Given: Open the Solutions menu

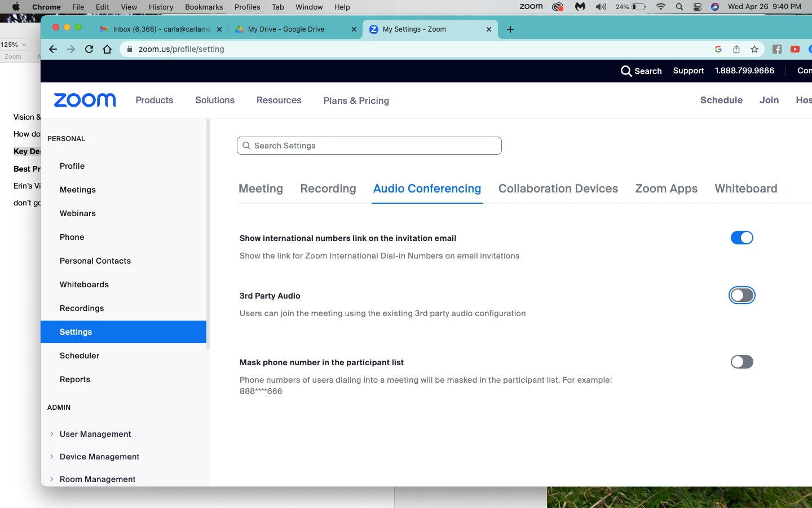Looking at the screenshot, I should pyautogui.click(x=215, y=100).
